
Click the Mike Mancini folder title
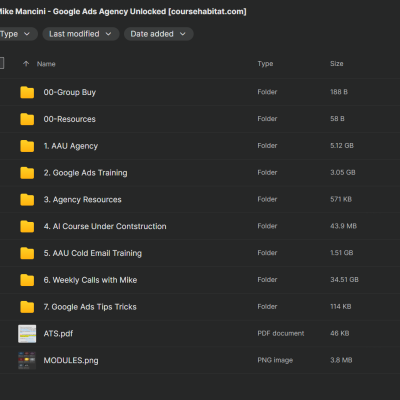tap(123, 12)
